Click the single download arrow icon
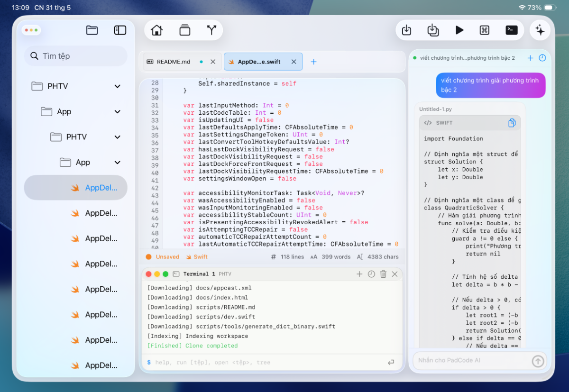569x392 pixels. 406,30
